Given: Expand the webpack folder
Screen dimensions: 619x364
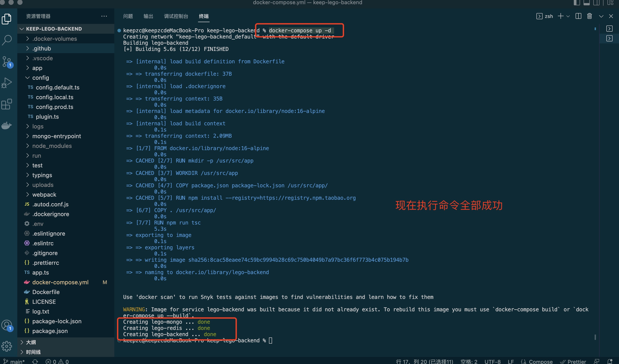Looking at the screenshot, I should pos(66,195).
